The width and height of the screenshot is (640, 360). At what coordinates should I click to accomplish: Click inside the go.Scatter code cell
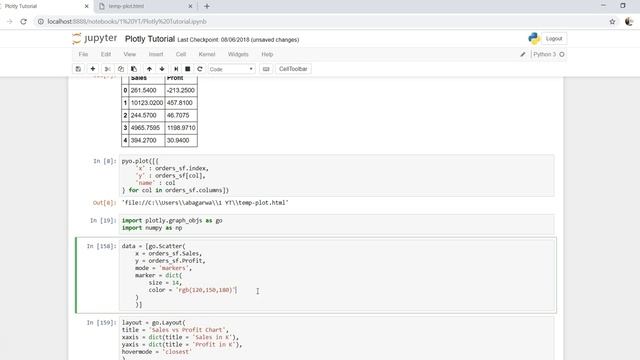point(337,276)
